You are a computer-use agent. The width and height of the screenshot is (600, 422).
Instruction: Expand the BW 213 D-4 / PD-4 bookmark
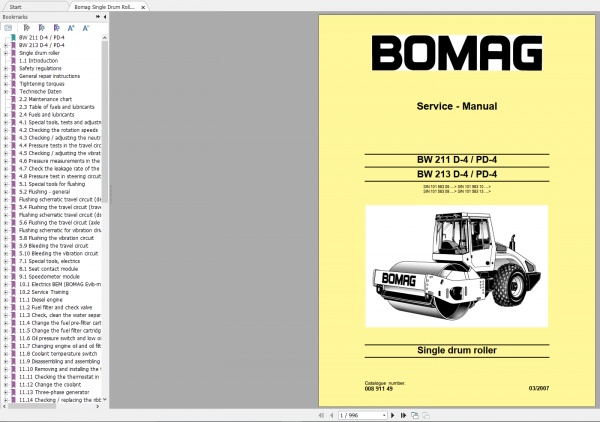click(5, 45)
